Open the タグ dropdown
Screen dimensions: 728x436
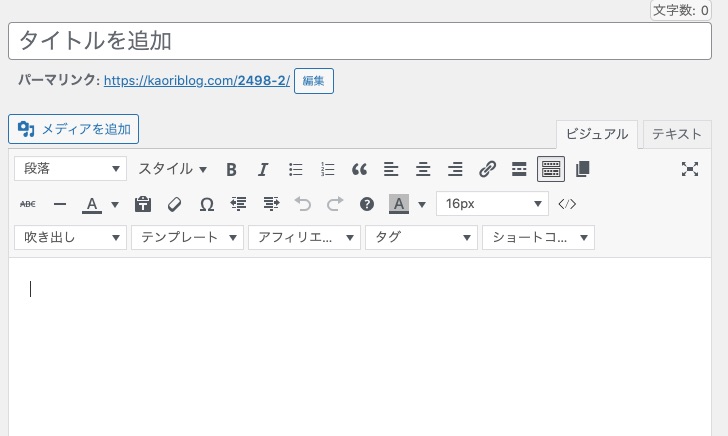coord(421,237)
